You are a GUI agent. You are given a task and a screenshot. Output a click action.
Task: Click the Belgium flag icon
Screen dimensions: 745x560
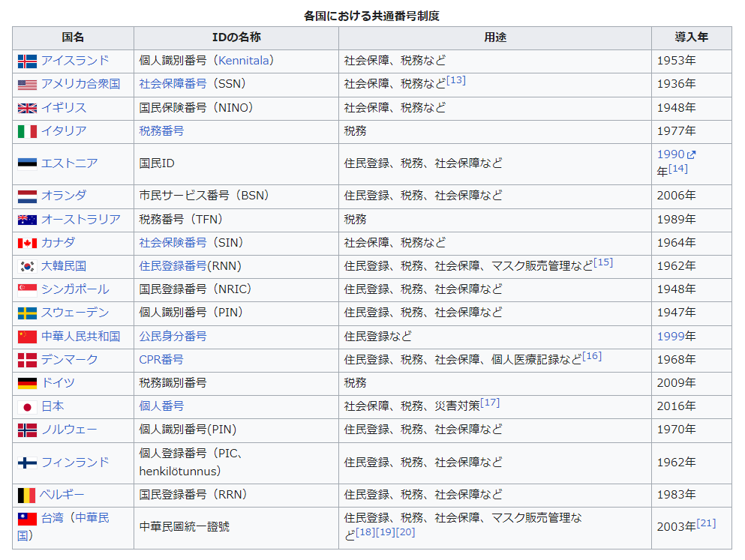26,496
